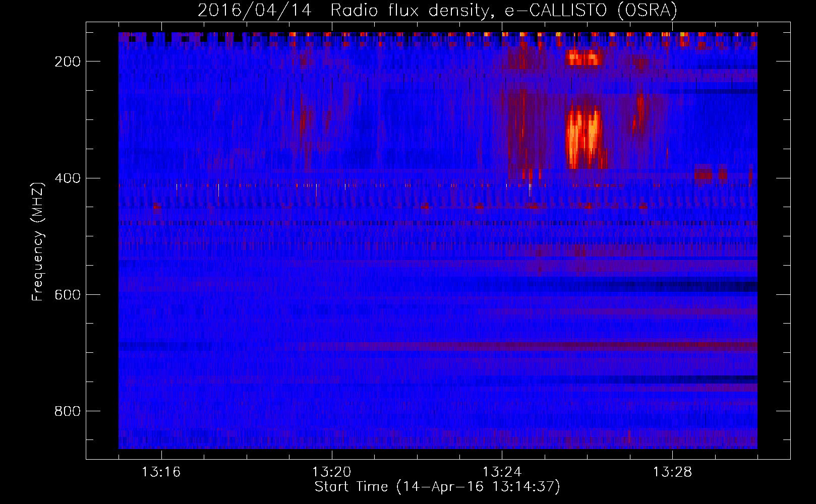The width and height of the screenshot is (816, 504).
Task: Click the 13:16 time tick label
Action: (161, 472)
